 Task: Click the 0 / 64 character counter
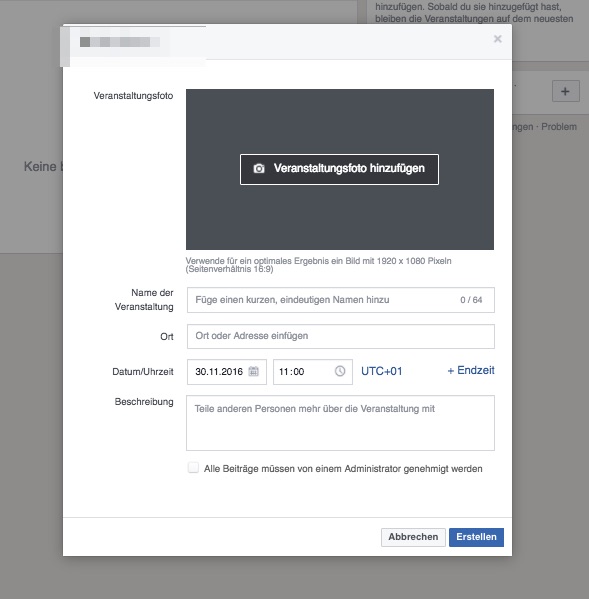pos(471,300)
